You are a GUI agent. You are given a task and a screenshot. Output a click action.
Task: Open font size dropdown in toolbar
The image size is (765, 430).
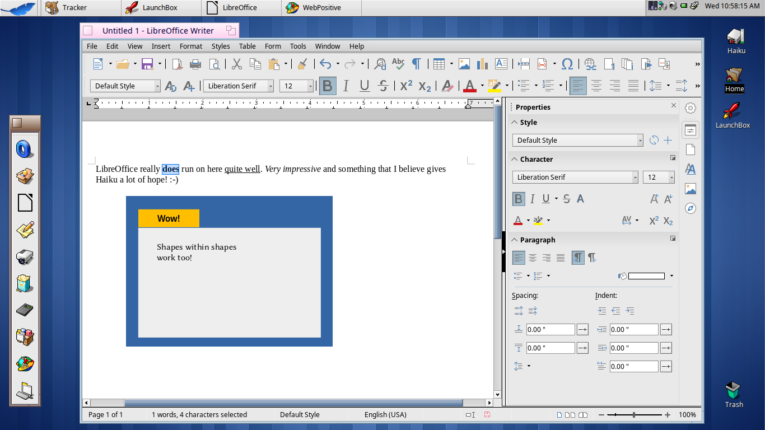(x=310, y=86)
